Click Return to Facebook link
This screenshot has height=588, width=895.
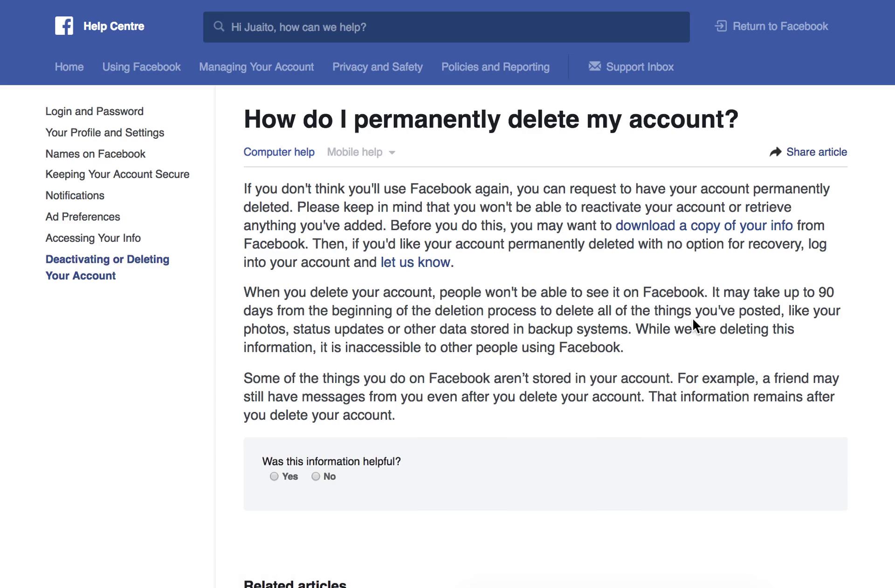tap(780, 26)
